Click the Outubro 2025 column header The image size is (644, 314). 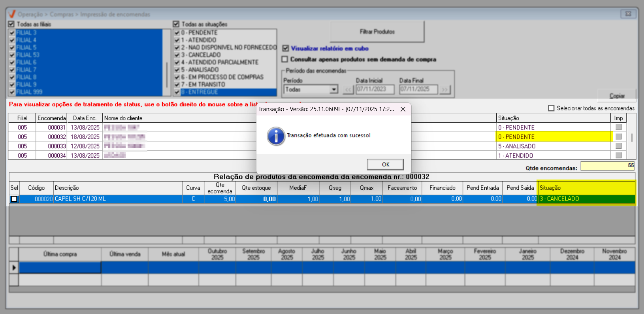click(x=217, y=254)
